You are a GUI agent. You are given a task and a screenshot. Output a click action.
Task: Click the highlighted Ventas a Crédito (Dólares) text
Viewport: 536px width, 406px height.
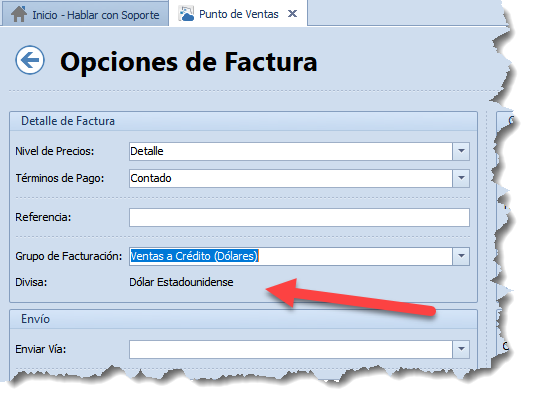tap(194, 256)
